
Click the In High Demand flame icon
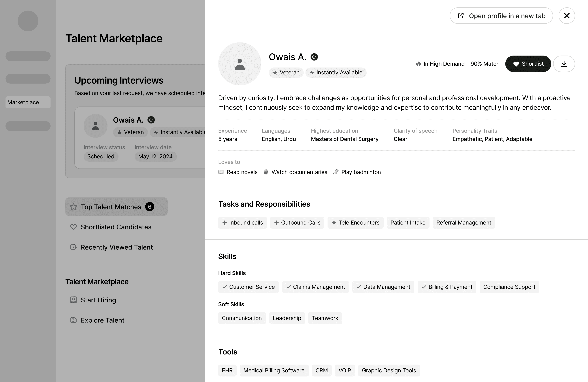click(418, 64)
